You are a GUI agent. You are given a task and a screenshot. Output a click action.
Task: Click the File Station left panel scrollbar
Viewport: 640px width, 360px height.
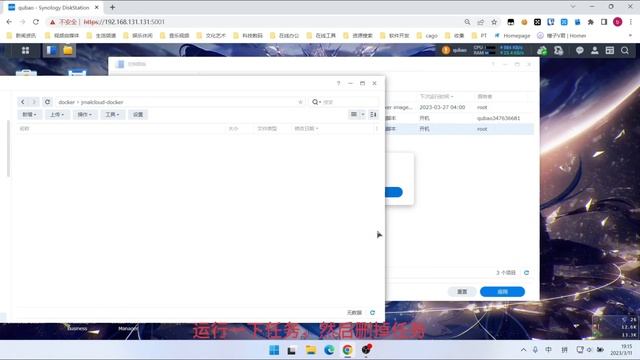[x=8, y=149]
